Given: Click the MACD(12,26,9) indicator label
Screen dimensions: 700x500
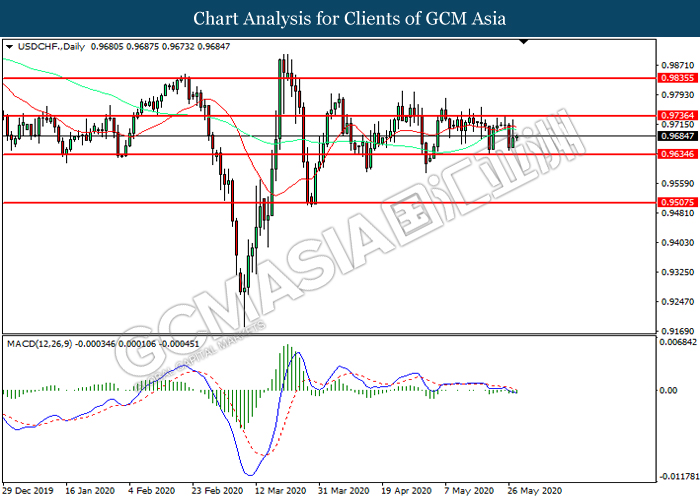Looking at the screenshot, I should (x=41, y=344).
